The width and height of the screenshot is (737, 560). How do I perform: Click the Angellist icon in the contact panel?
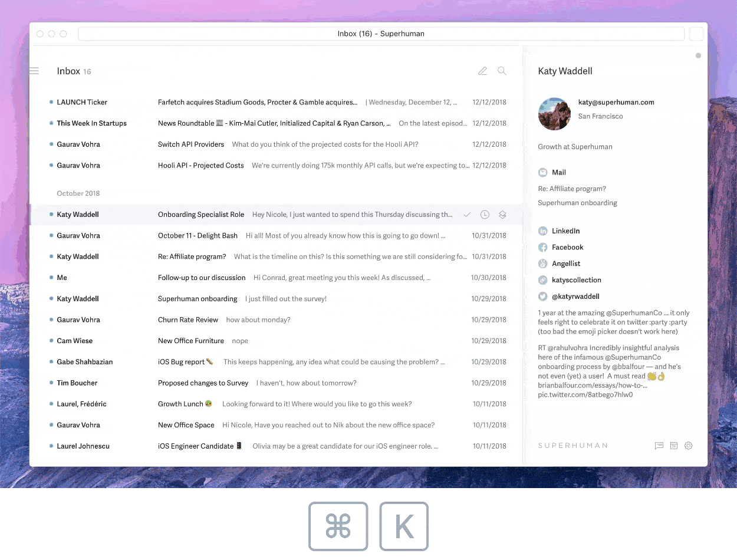click(x=543, y=263)
